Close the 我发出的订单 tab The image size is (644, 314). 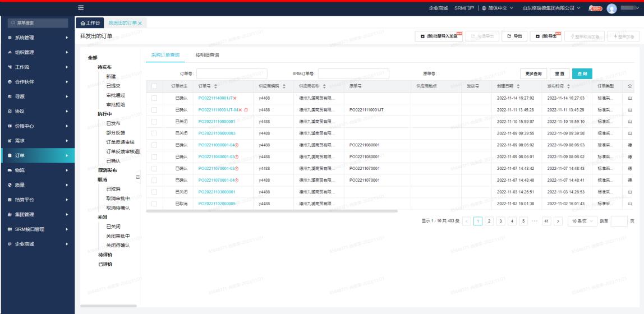point(140,23)
